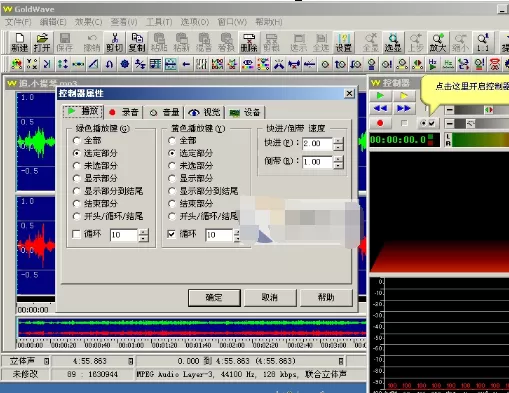Switch to 设备 tab

point(245,112)
